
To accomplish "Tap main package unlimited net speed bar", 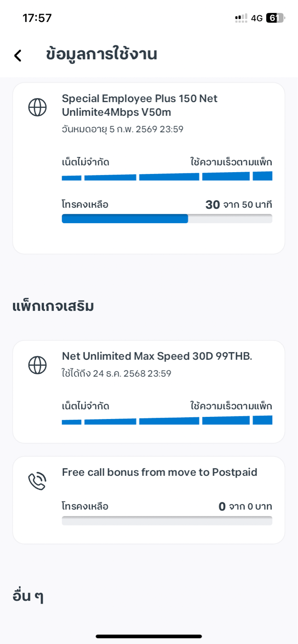I will click(167, 176).
